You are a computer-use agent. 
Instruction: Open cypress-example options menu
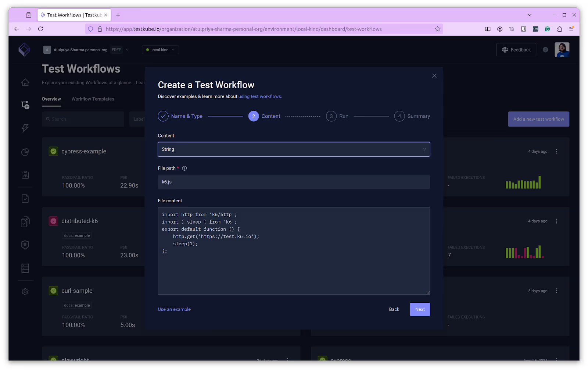556,152
